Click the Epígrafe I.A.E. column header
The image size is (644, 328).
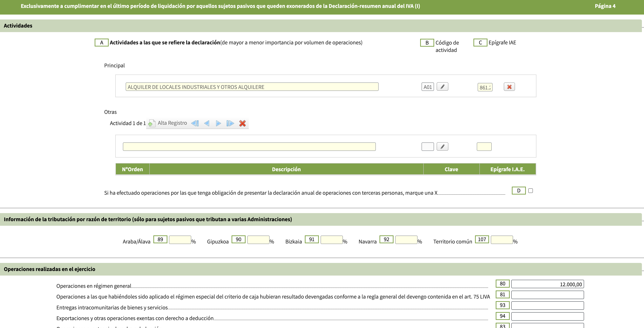(x=507, y=169)
